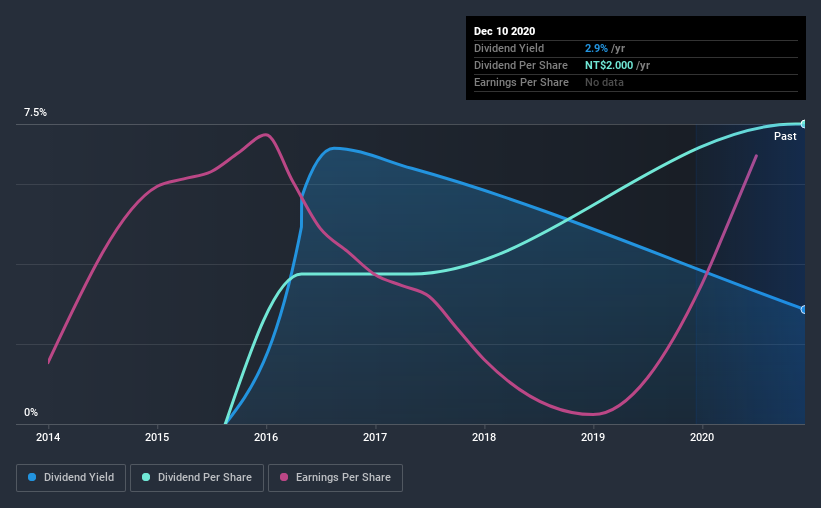
Task: Click the Dec 10 2020 tooltip date header
Action: point(504,31)
